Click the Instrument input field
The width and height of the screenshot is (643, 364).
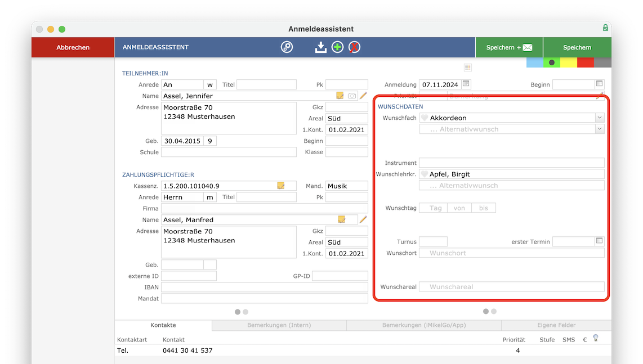tap(512, 163)
